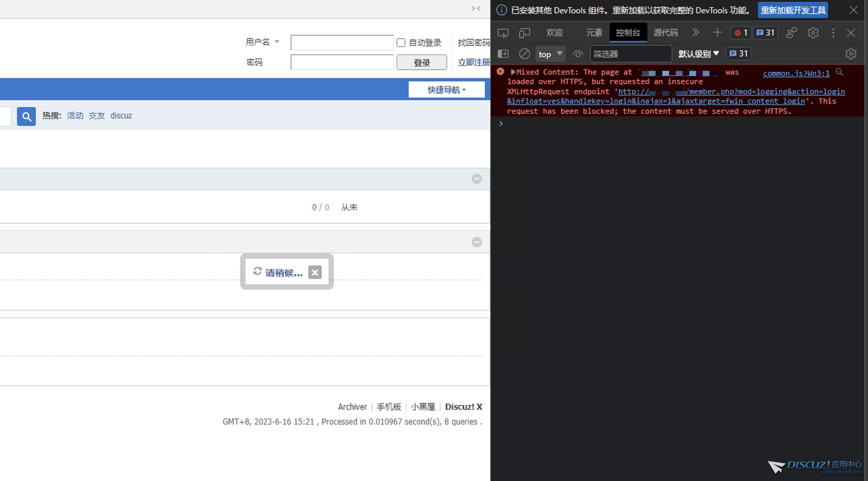The height and width of the screenshot is (481, 868).
Task: Open the 元素 panel in DevTools
Action: point(594,33)
